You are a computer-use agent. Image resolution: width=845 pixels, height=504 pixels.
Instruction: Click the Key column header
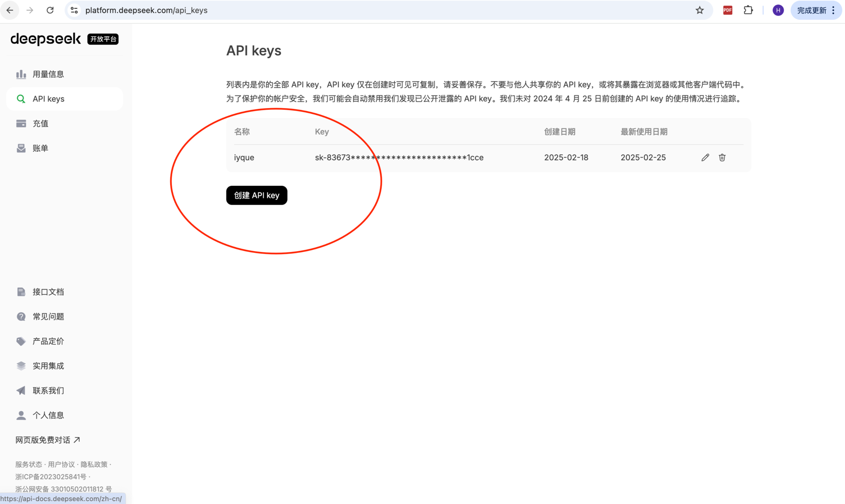322,132
